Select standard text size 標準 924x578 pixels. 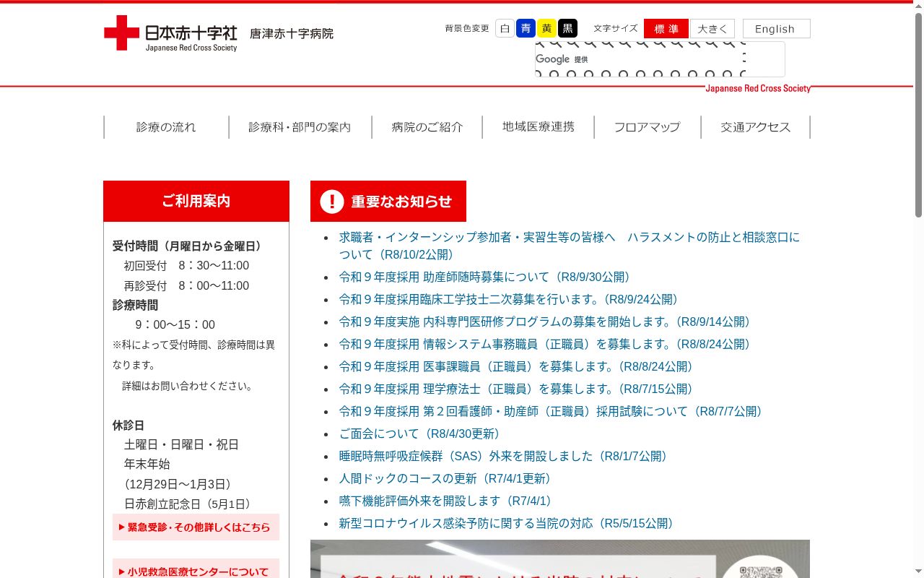[666, 29]
